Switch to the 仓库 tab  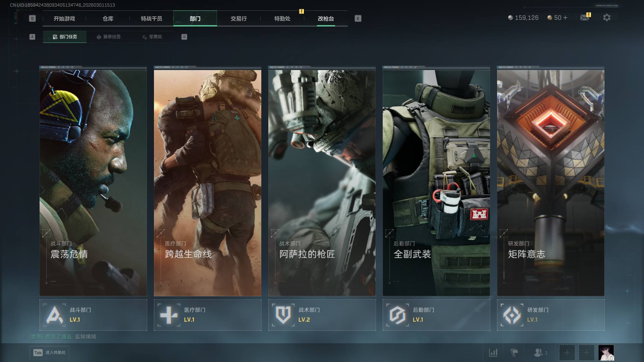(108, 18)
